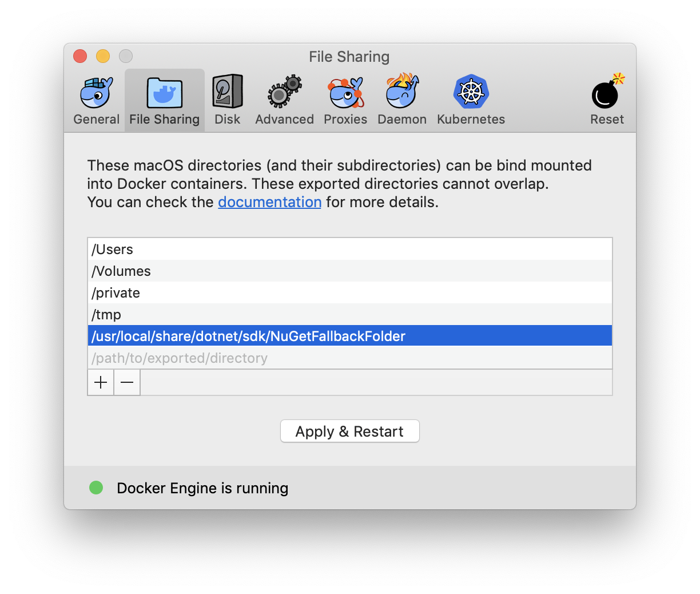Click the Reset bomb icon
700x594 pixels.
(x=606, y=92)
